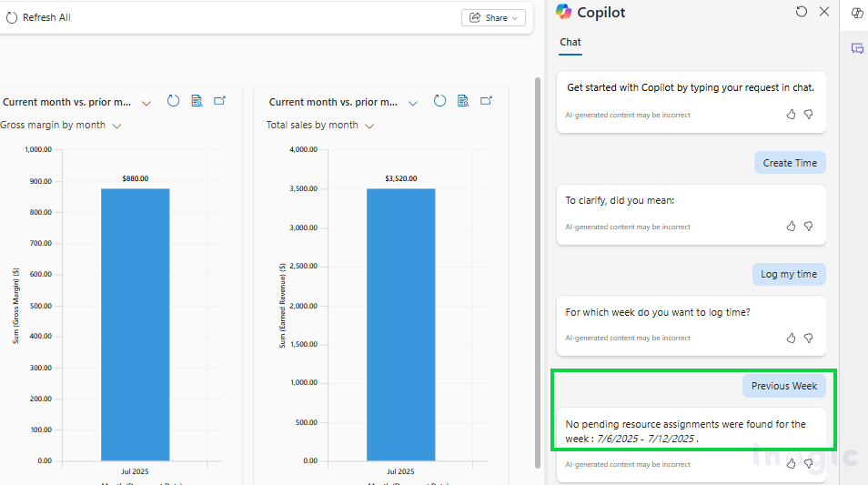Thumbs down the 'To clarify' message
Screen dimensions: 868x485
[x=808, y=227]
